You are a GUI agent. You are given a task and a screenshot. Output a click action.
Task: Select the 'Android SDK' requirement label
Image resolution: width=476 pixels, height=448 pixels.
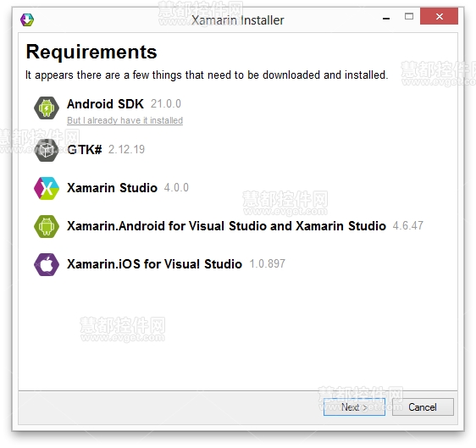(105, 104)
